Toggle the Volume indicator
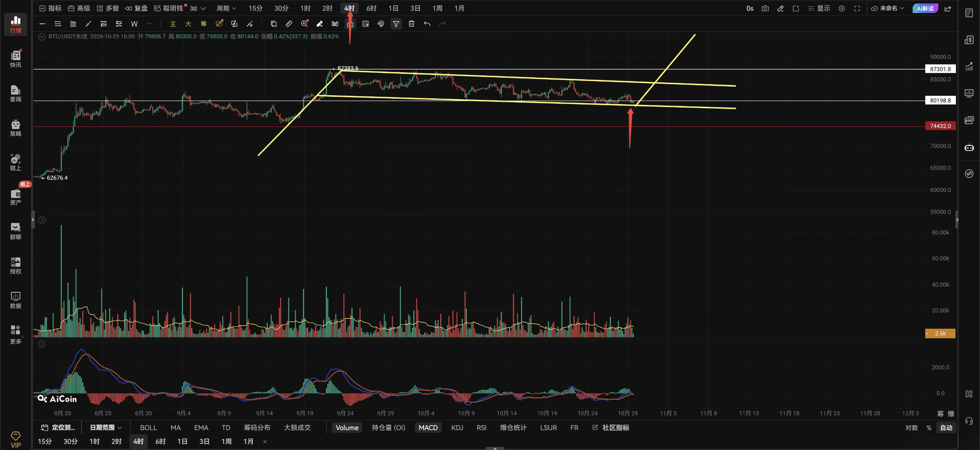The width and height of the screenshot is (980, 450). click(x=347, y=427)
